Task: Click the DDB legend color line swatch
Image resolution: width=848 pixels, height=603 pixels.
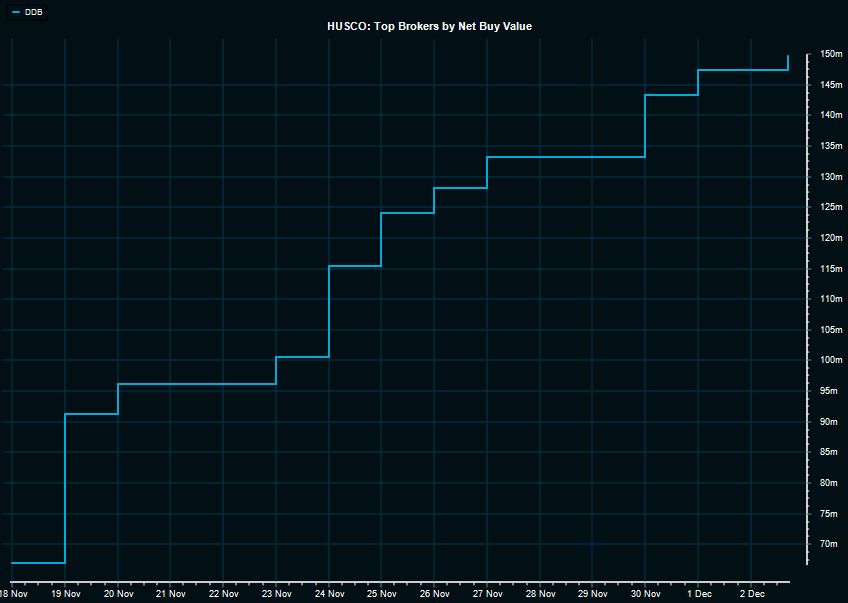Action: 15,12
